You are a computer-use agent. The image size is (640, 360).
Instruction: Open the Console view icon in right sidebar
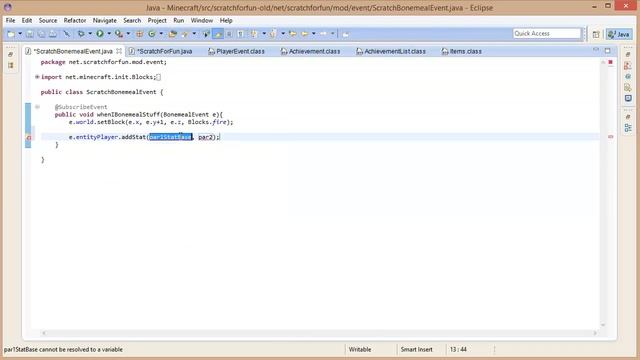(x=628, y=98)
